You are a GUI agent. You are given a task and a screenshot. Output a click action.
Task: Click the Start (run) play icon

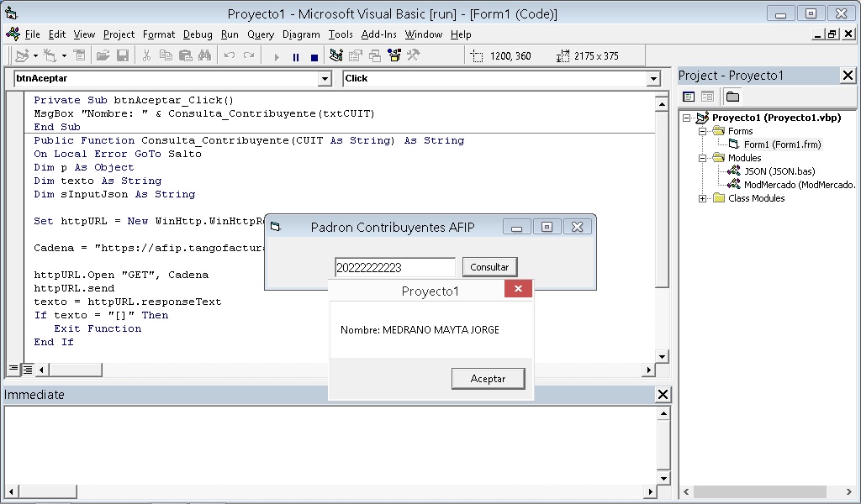[x=276, y=56]
